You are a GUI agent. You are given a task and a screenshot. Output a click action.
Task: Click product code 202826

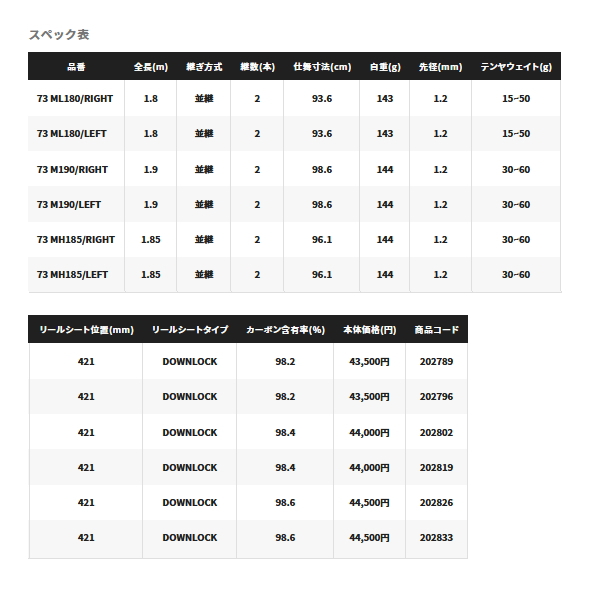436,503
